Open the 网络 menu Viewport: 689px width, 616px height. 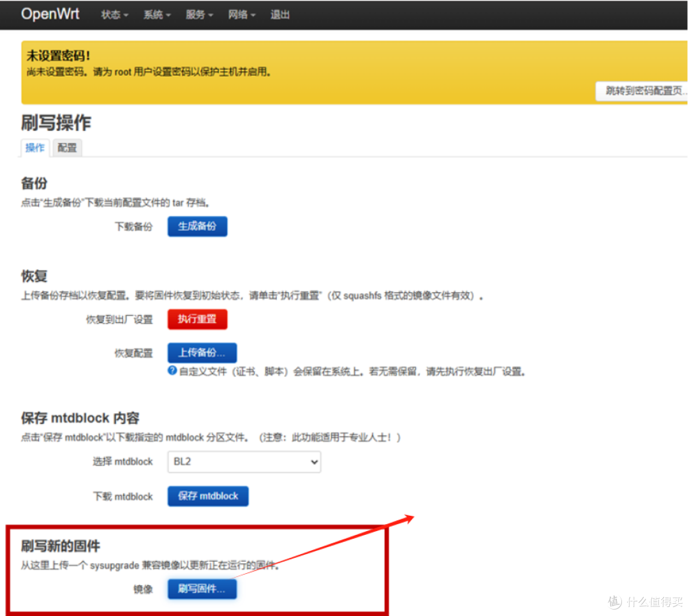click(241, 15)
